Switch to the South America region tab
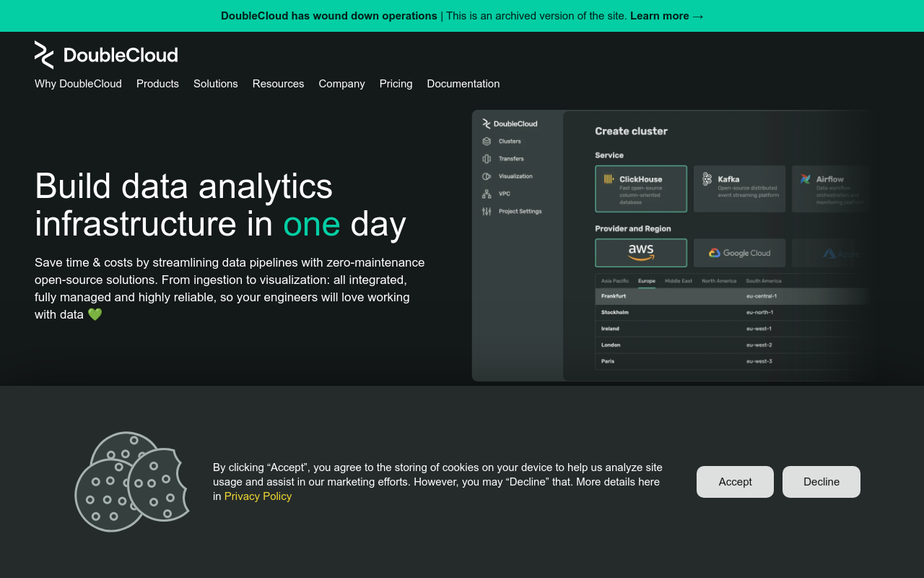924x578 pixels. pos(764,281)
